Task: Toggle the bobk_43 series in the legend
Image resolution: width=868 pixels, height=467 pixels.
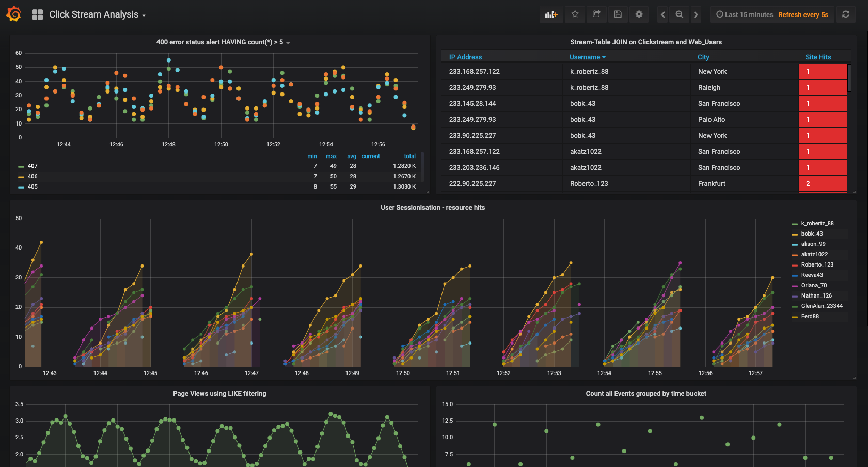Action: pyautogui.click(x=812, y=233)
